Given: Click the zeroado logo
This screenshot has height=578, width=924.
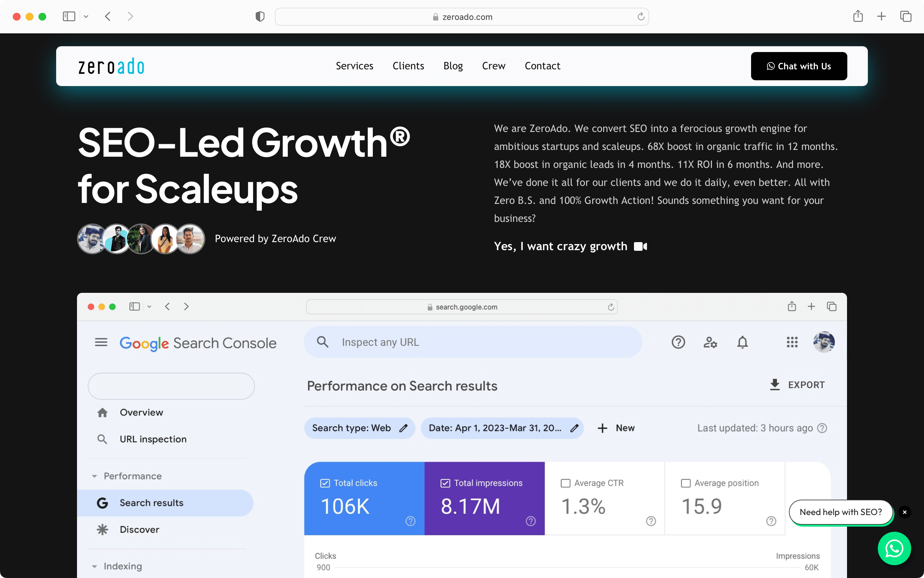Looking at the screenshot, I should pyautogui.click(x=111, y=66).
